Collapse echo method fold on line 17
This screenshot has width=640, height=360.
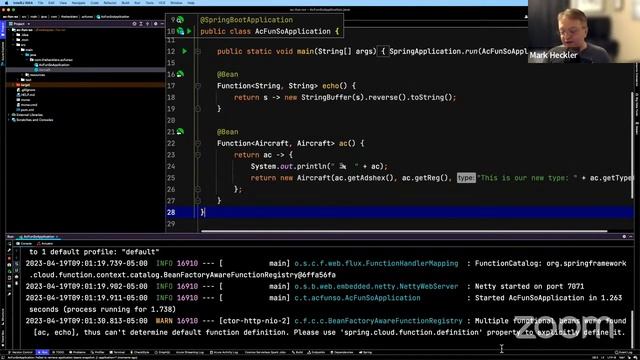coord(198,86)
